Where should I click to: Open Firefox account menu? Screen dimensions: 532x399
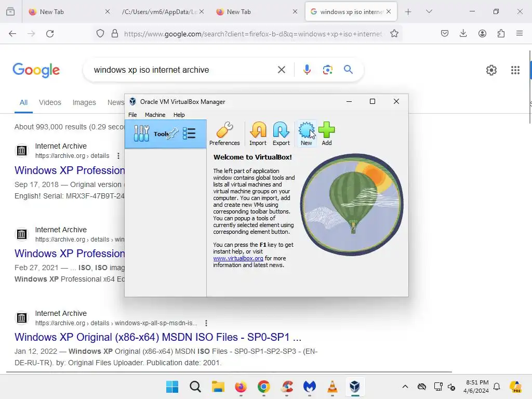coord(482,34)
